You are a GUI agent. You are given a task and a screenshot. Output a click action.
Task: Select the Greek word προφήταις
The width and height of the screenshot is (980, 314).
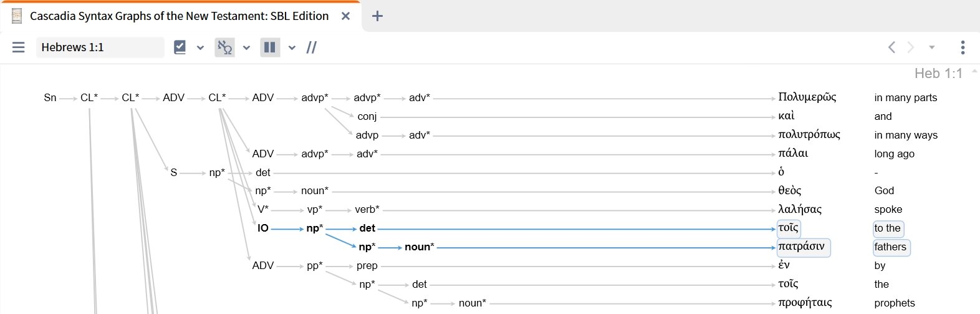click(805, 303)
